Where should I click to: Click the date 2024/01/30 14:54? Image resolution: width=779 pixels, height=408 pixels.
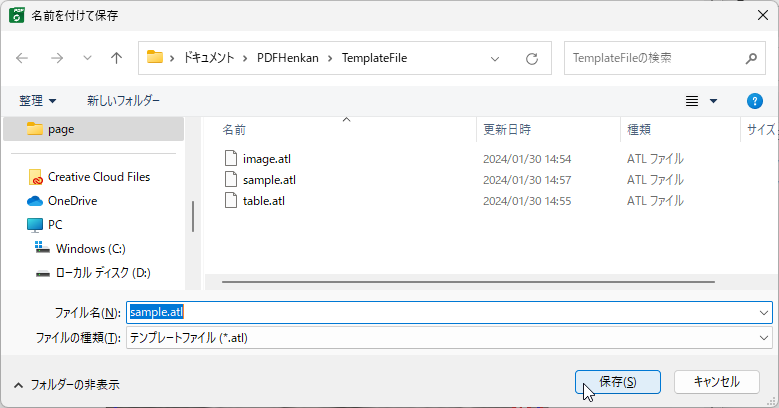tap(527, 159)
